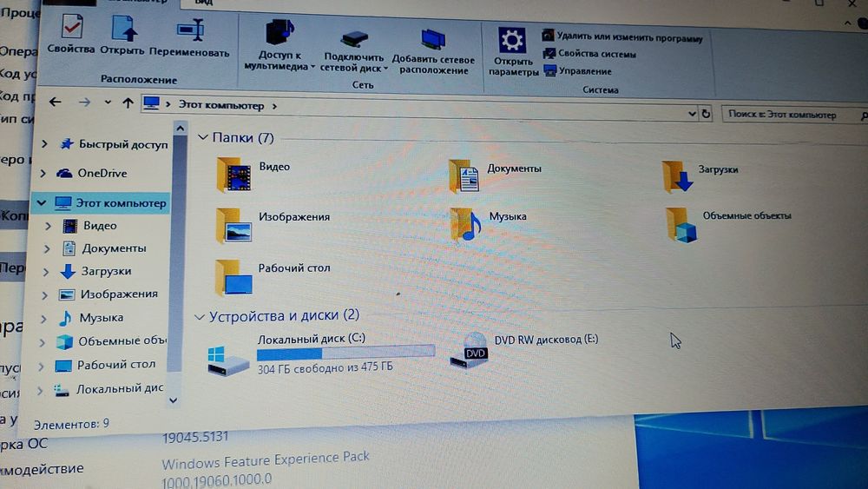Go forward with the right arrow
The width and height of the screenshot is (868, 489).
[84, 102]
